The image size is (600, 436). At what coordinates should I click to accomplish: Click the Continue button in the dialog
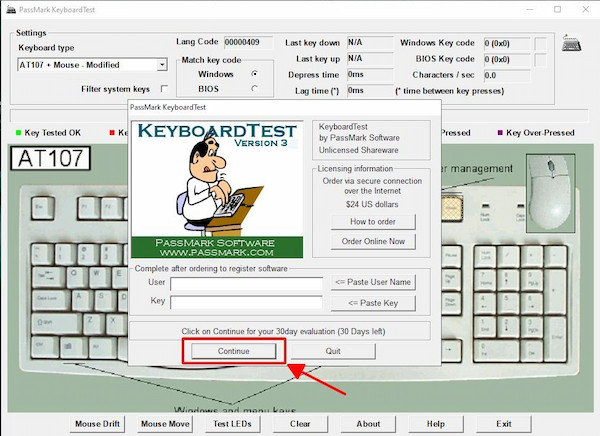click(x=233, y=351)
